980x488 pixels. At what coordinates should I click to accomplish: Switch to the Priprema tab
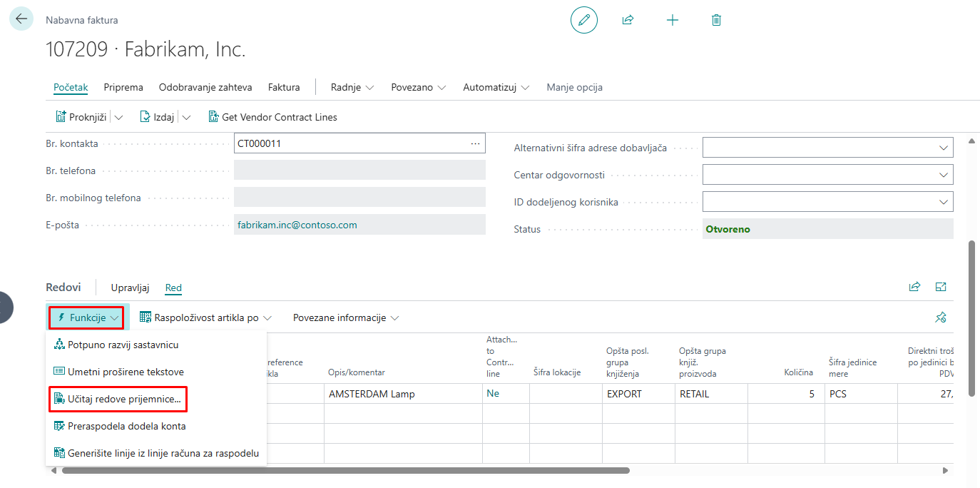(123, 87)
